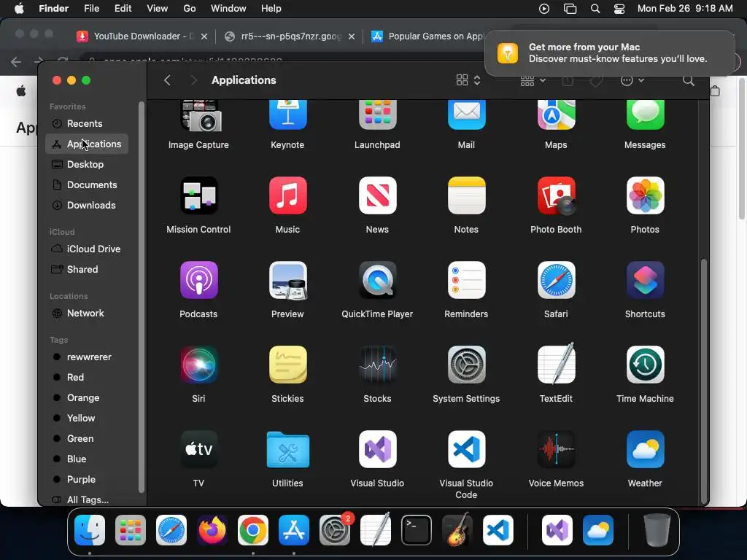Open the Mail app icon
The image size is (747, 560).
tap(466, 115)
